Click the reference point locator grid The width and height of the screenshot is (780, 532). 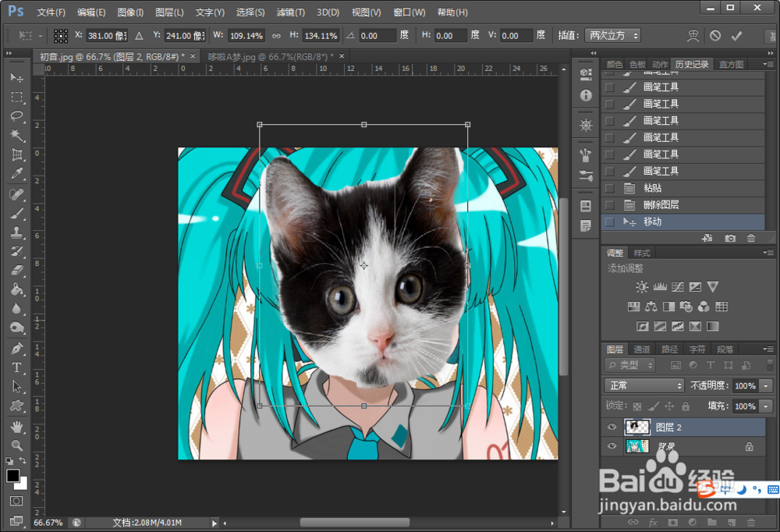click(61, 35)
